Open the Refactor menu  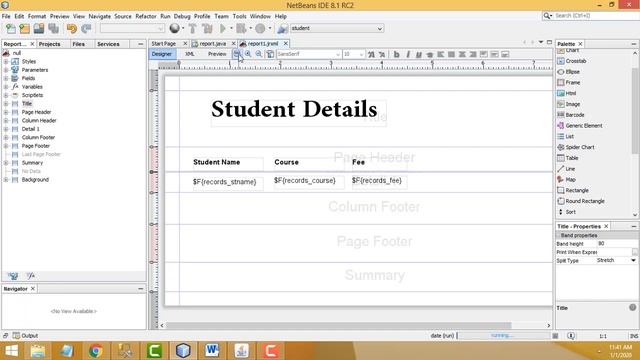[146, 16]
